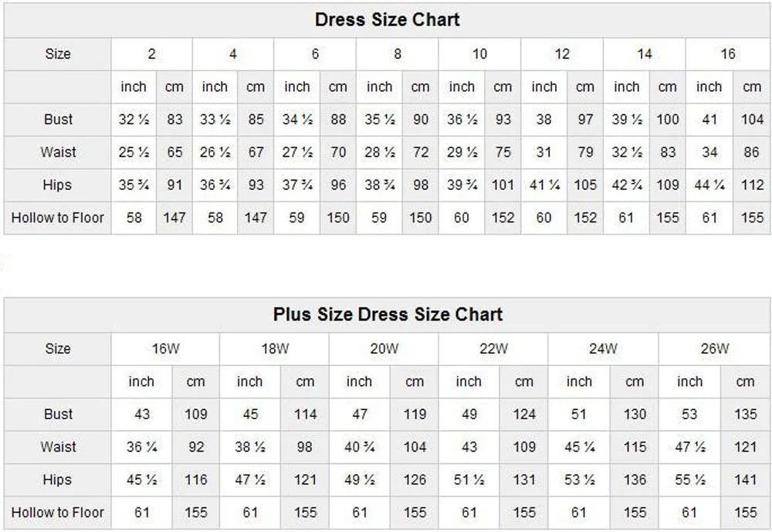Click the Waist row label in plus size chart

pos(58,446)
